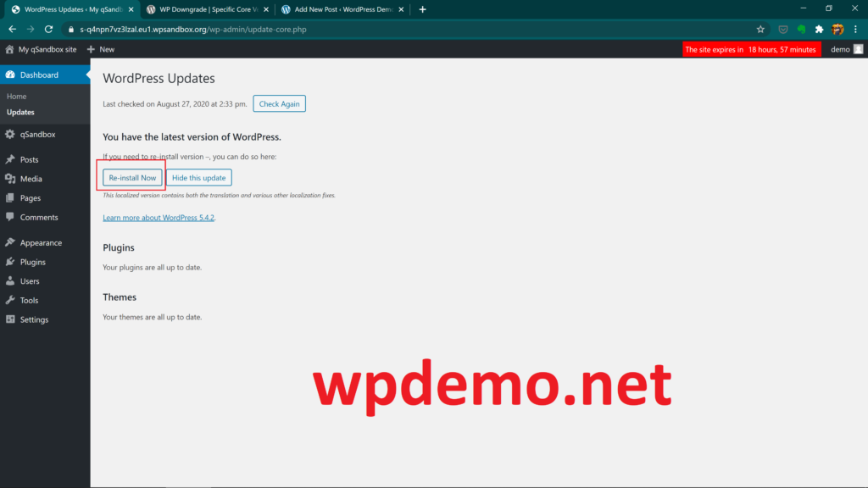868x488 pixels.
Task: Click the demo account name
Action: pos(840,49)
